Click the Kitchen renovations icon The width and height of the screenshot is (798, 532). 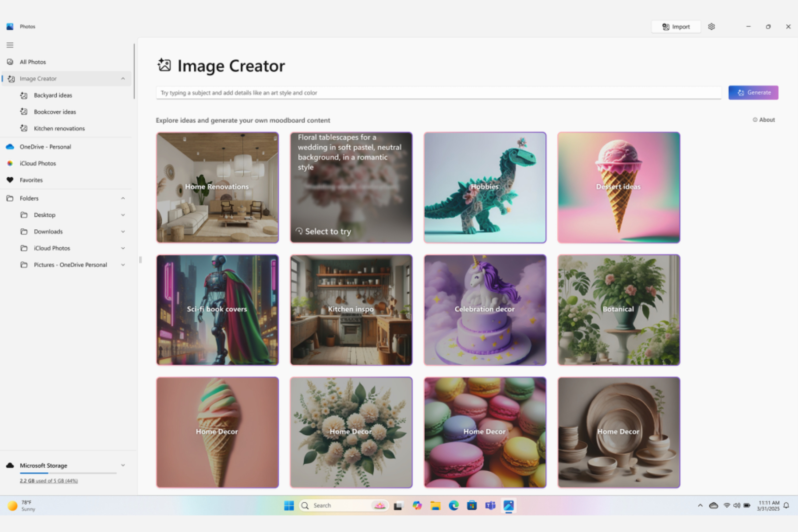(24, 128)
